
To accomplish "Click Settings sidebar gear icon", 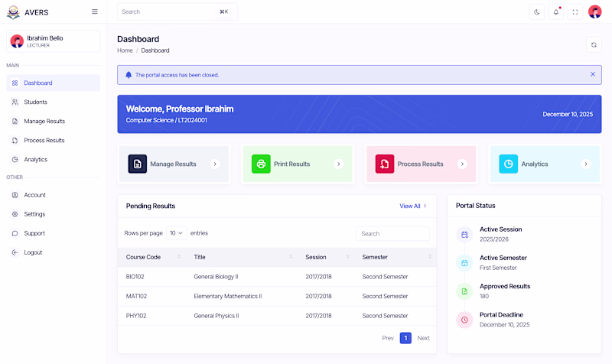I will click(x=15, y=214).
